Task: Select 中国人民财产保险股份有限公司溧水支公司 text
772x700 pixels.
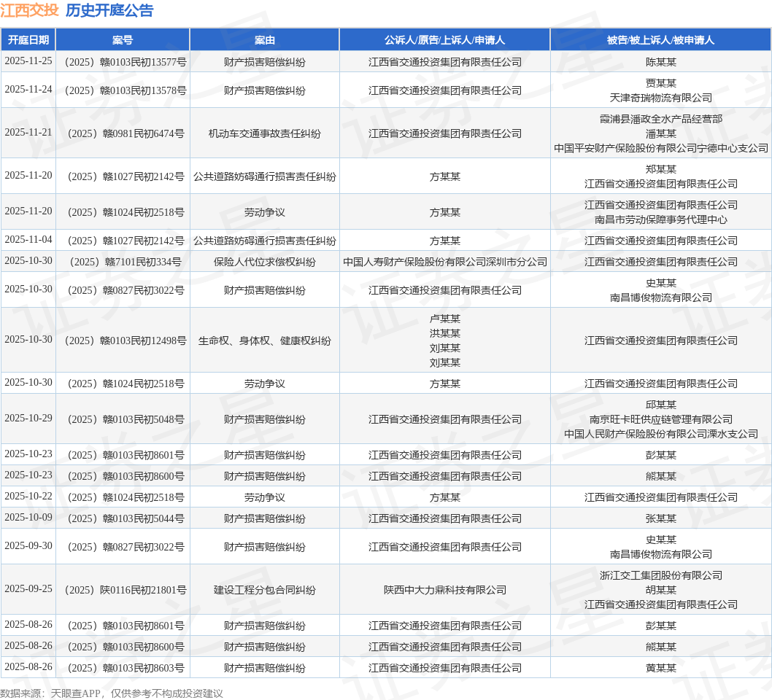Action: (x=661, y=434)
